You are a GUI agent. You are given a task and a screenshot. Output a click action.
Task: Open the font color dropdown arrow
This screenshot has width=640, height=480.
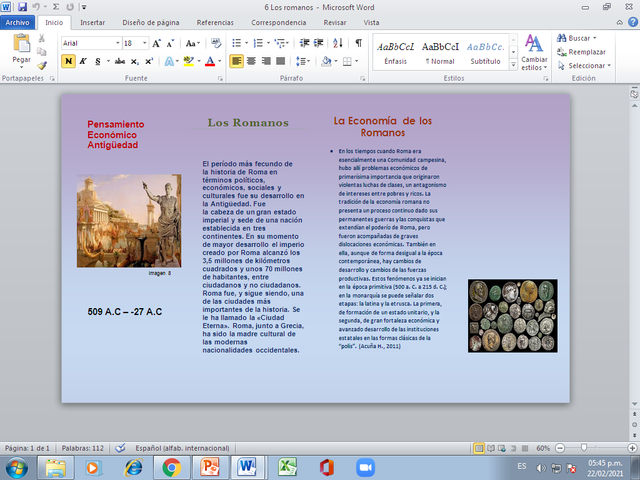220,62
